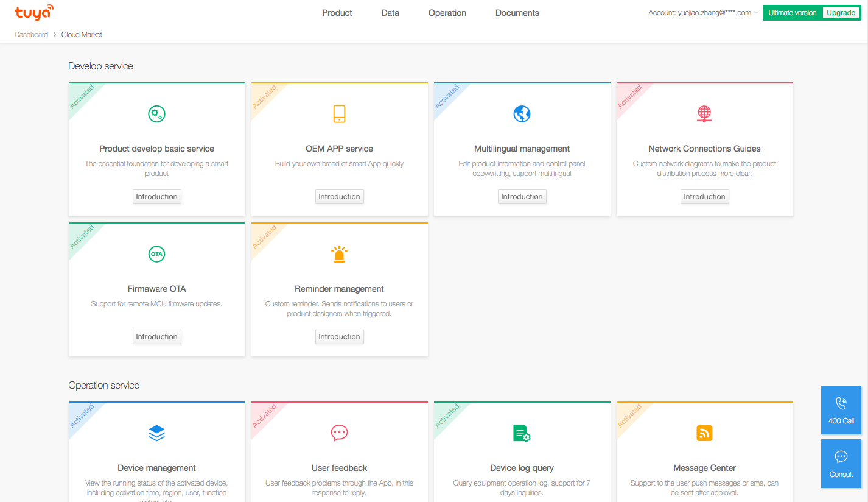Click the Network Connections Guides network icon
This screenshot has width=868, height=502.
click(704, 114)
